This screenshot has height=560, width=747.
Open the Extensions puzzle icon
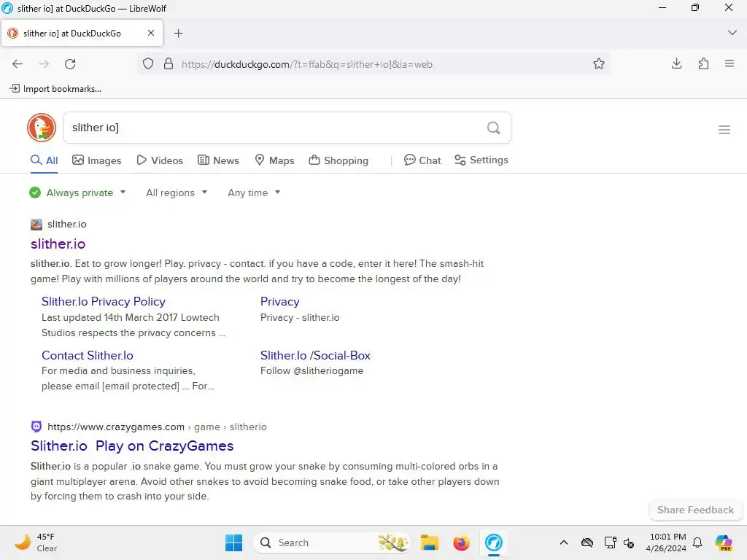[703, 63]
